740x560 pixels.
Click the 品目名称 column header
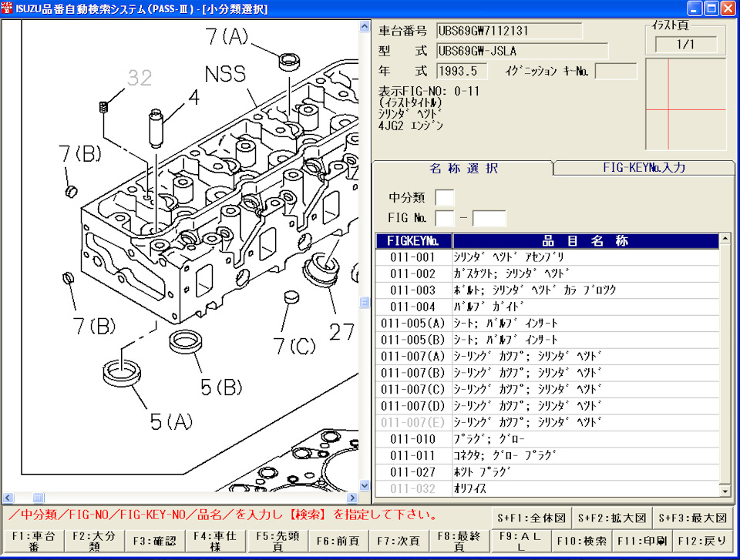click(x=585, y=240)
